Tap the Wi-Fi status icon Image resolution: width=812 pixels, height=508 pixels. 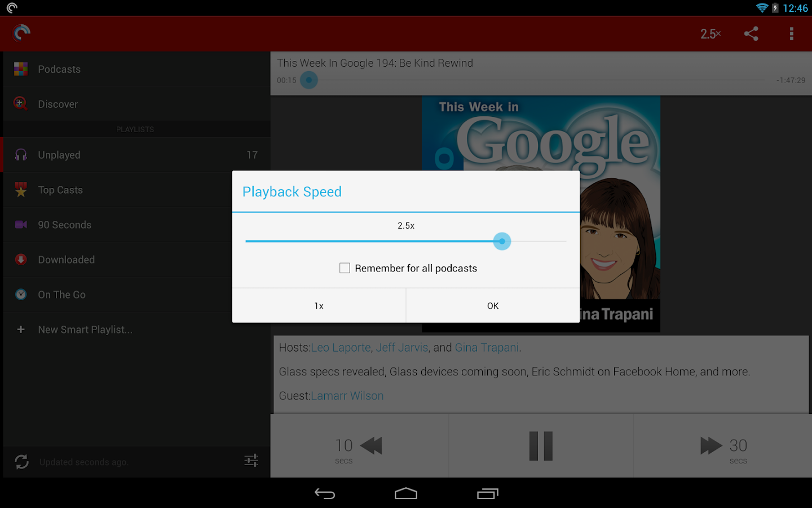tap(762, 8)
